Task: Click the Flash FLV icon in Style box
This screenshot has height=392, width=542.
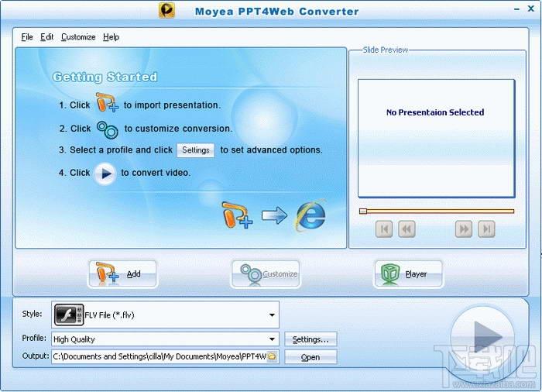Action: [x=69, y=315]
